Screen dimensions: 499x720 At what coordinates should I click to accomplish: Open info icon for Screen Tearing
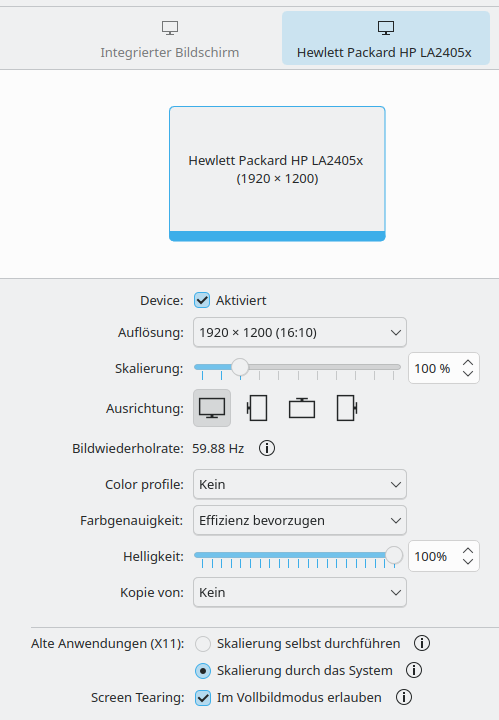click(404, 698)
